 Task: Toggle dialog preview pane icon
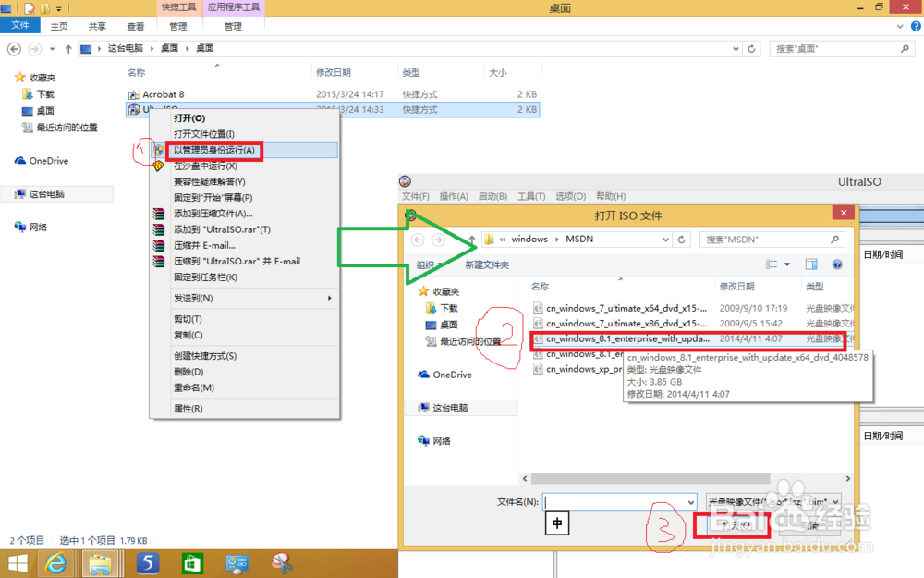coord(811,264)
